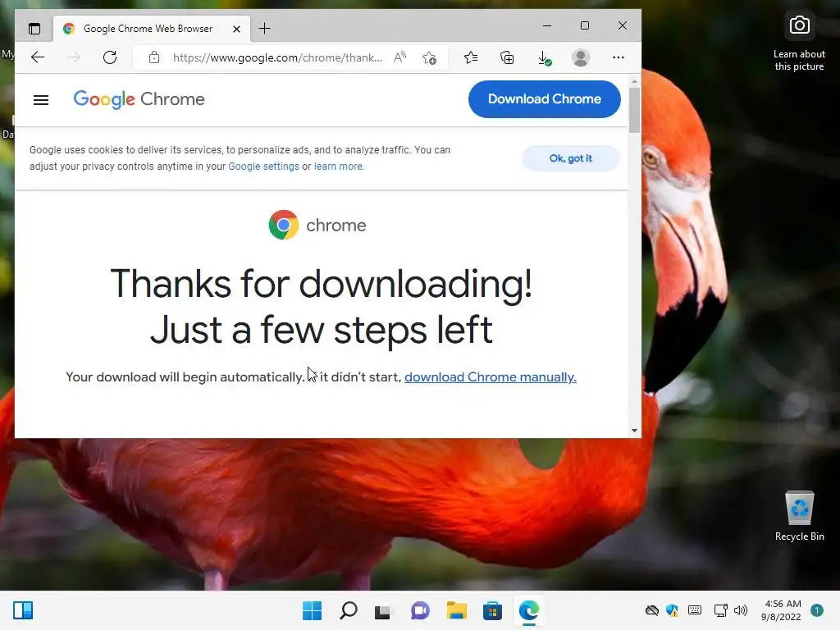Open a new tab

tap(264, 29)
